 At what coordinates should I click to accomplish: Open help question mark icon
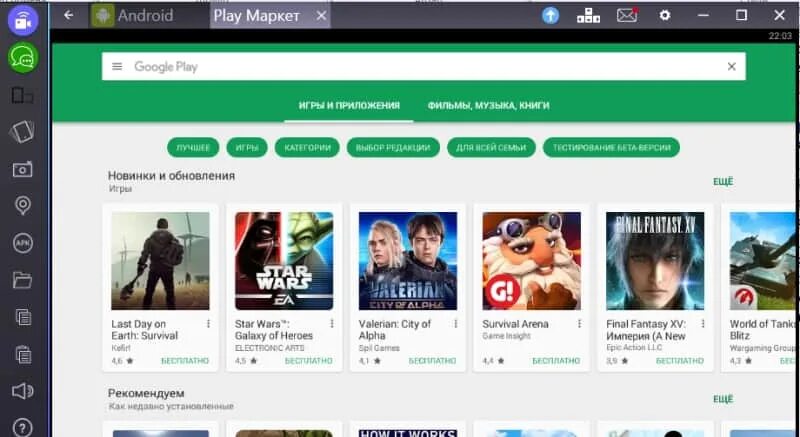22,427
